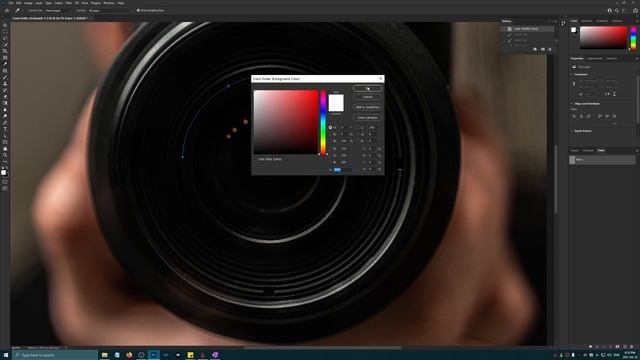Switch to the Swatches tab
The image size is (640, 360).
coord(587,21)
